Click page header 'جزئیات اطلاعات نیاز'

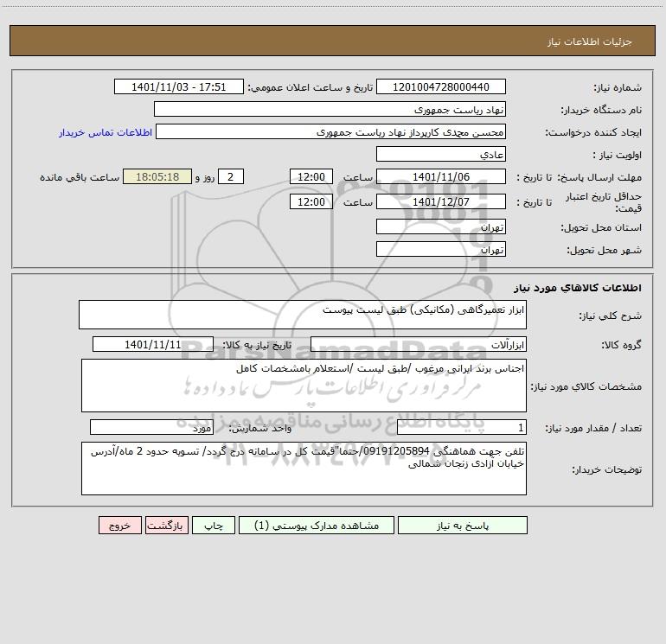(x=590, y=41)
